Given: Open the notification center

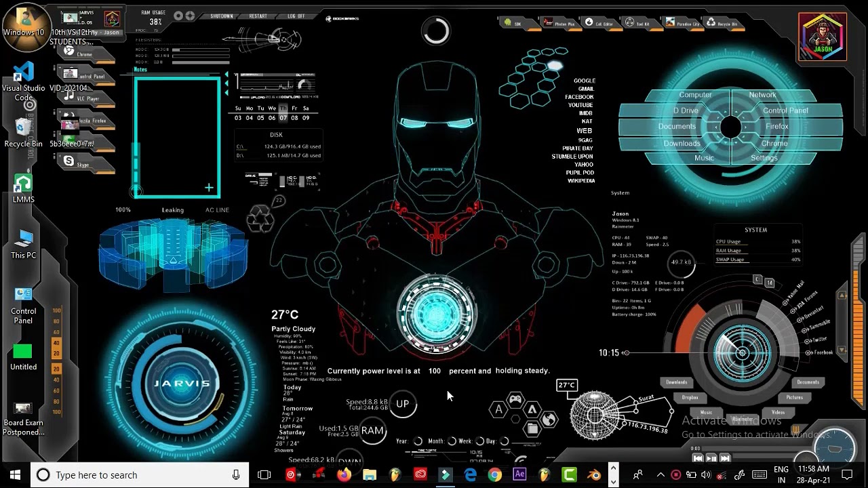Looking at the screenshot, I should [x=847, y=474].
